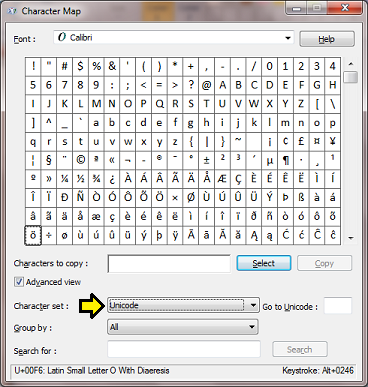
Task: Click the Copy button
Action: click(324, 263)
